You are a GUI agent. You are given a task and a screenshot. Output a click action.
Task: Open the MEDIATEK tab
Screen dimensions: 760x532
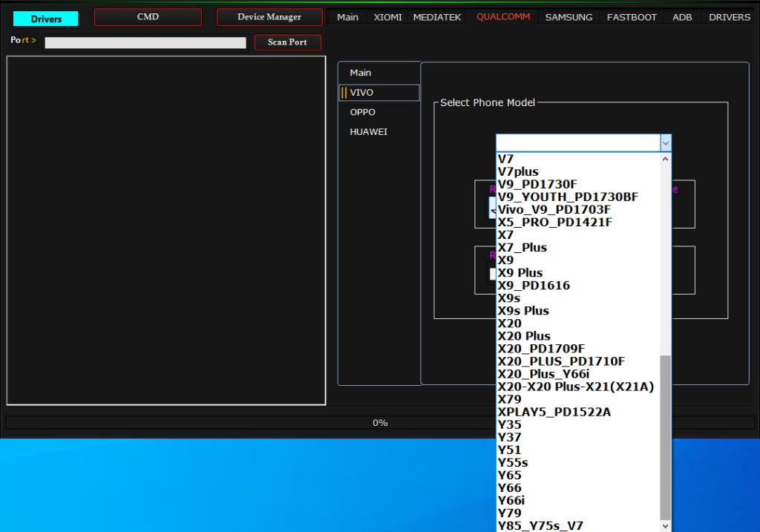click(437, 18)
